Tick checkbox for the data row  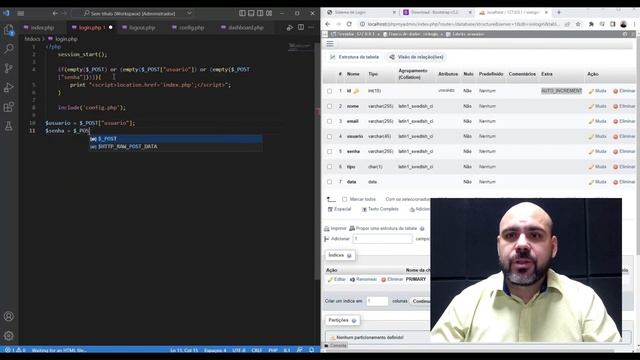point(329,182)
